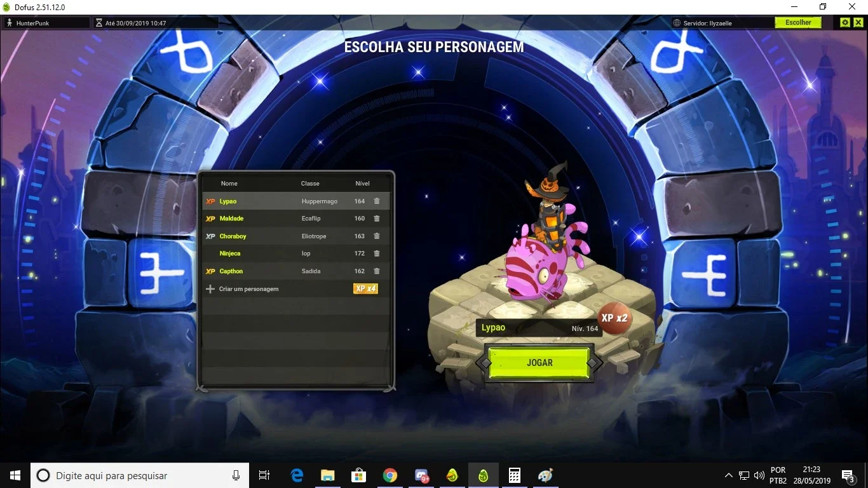Viewport: 868px width, 488px height.
Task: Click the account icon next to HunterPunk
Action: (x=10, y=23)
